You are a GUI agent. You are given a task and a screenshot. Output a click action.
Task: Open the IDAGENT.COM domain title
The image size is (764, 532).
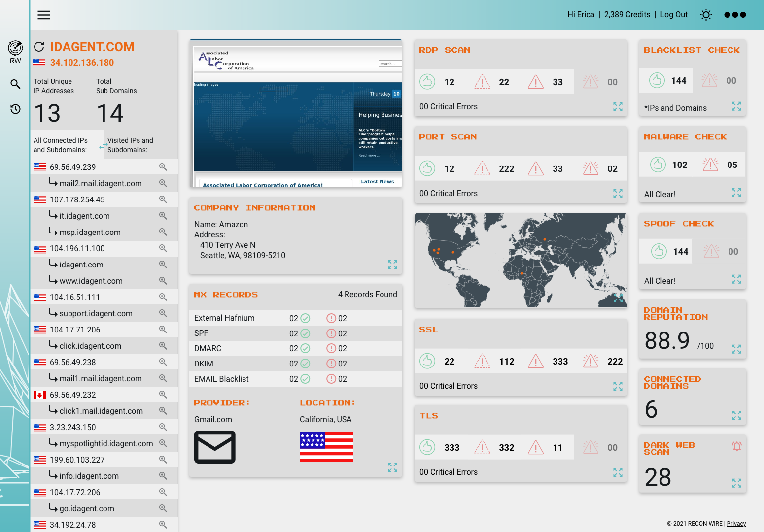point(92,47)
